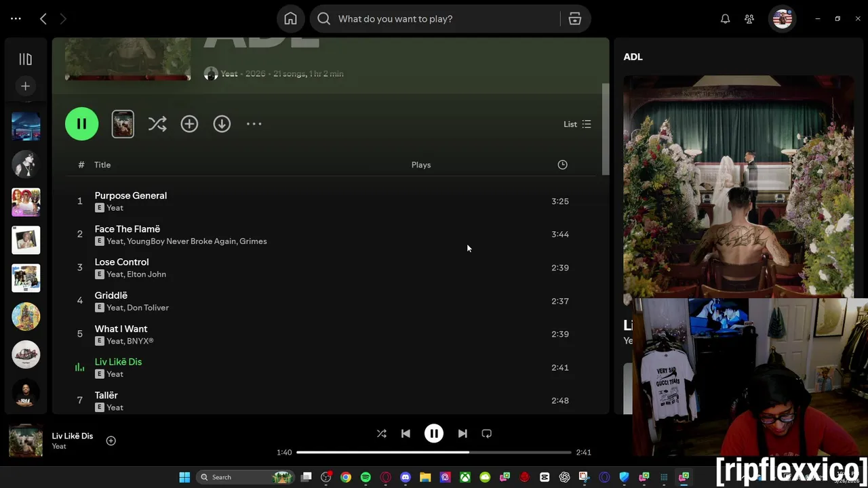
Task: Open the ADL heading in the Now Playing panel
Action: click(633, 57)
